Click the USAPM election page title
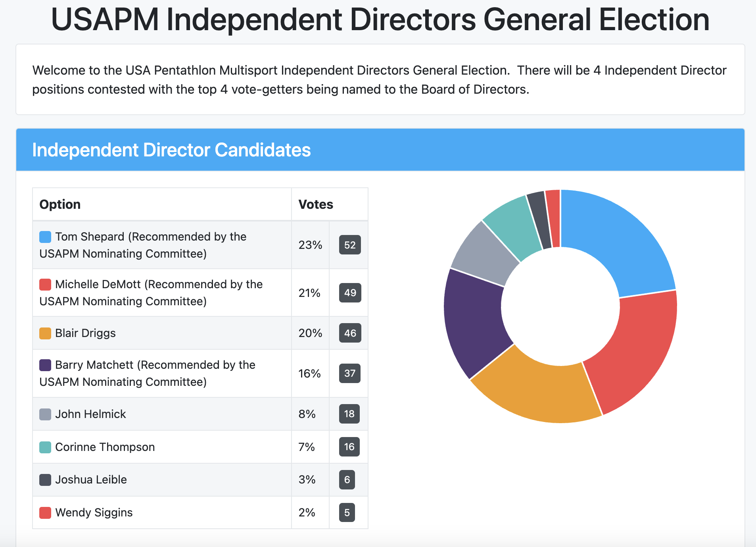 [x=378, y=20]
